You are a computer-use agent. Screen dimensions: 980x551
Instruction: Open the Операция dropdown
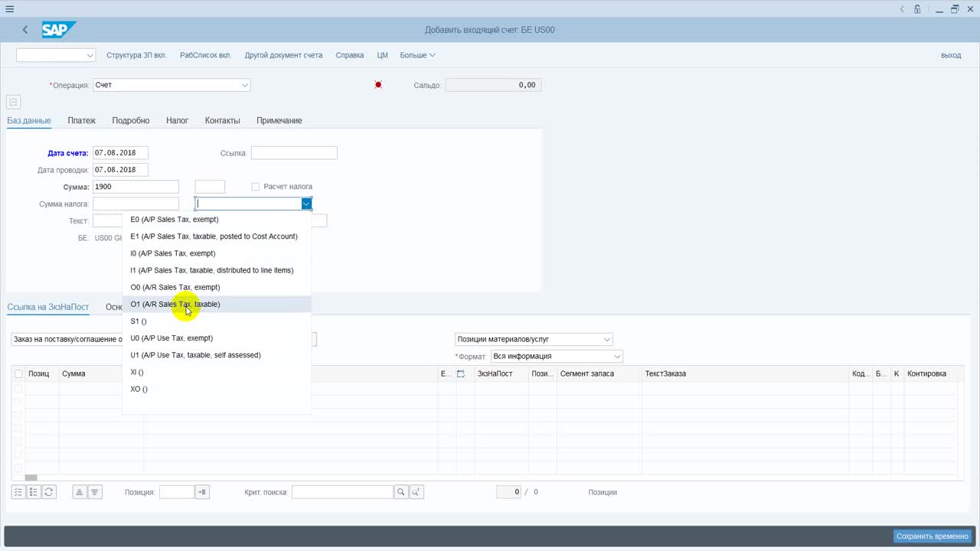[245, 85]
